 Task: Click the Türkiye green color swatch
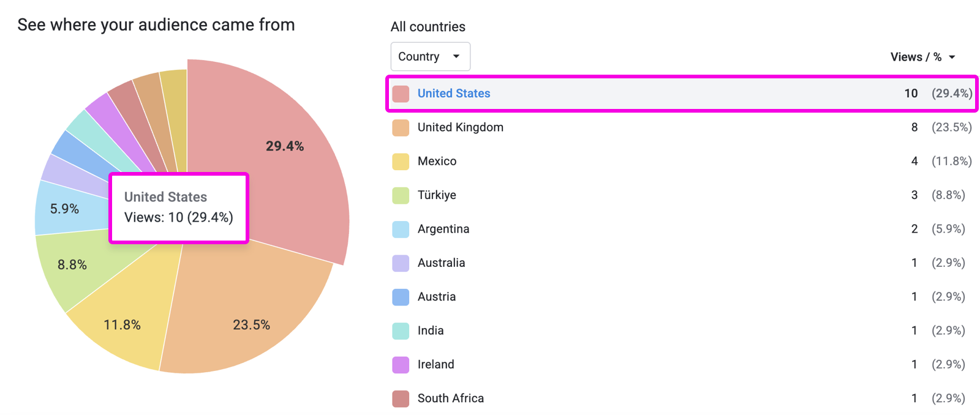point(401,195)
